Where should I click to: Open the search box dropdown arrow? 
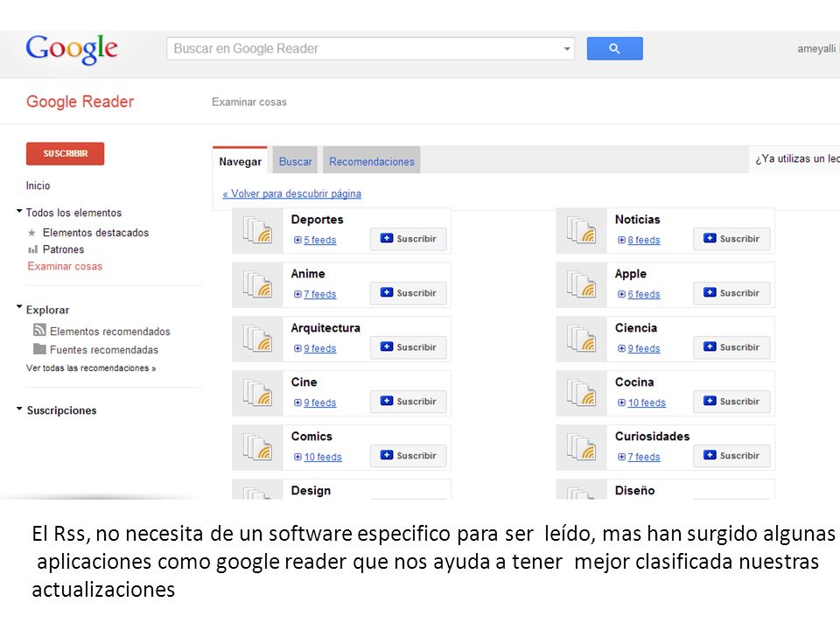(x=567, y=49)
